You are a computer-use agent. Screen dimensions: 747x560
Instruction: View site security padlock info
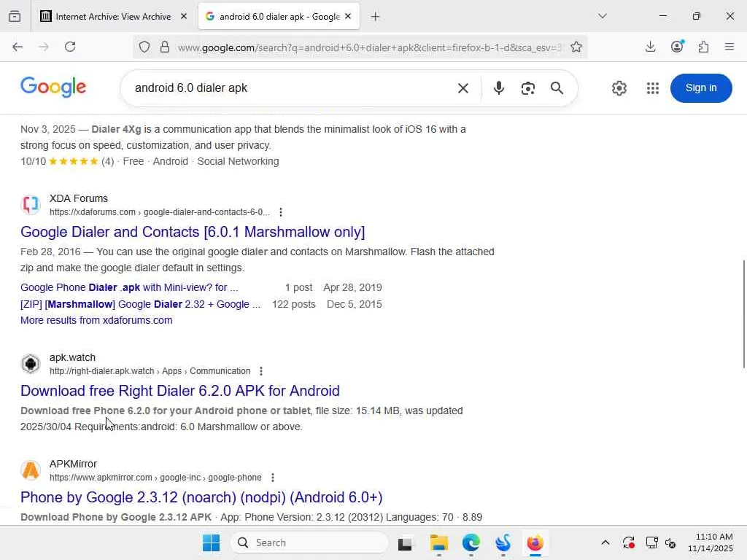165,47
